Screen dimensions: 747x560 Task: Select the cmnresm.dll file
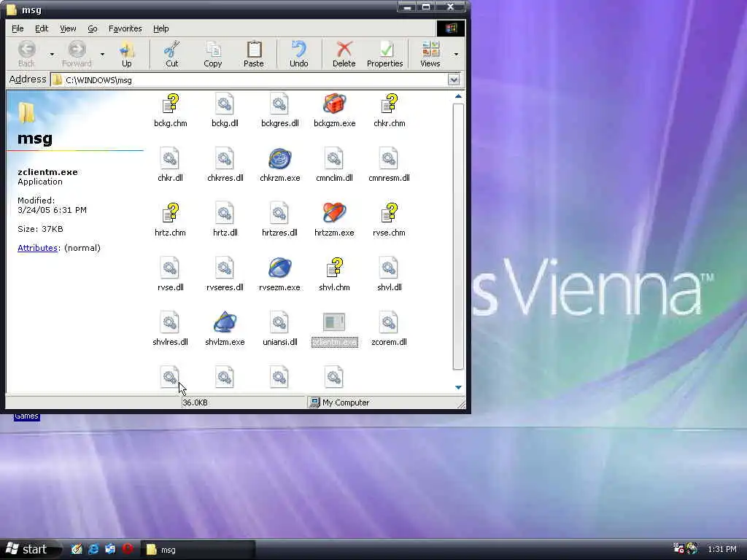(390, 166)
